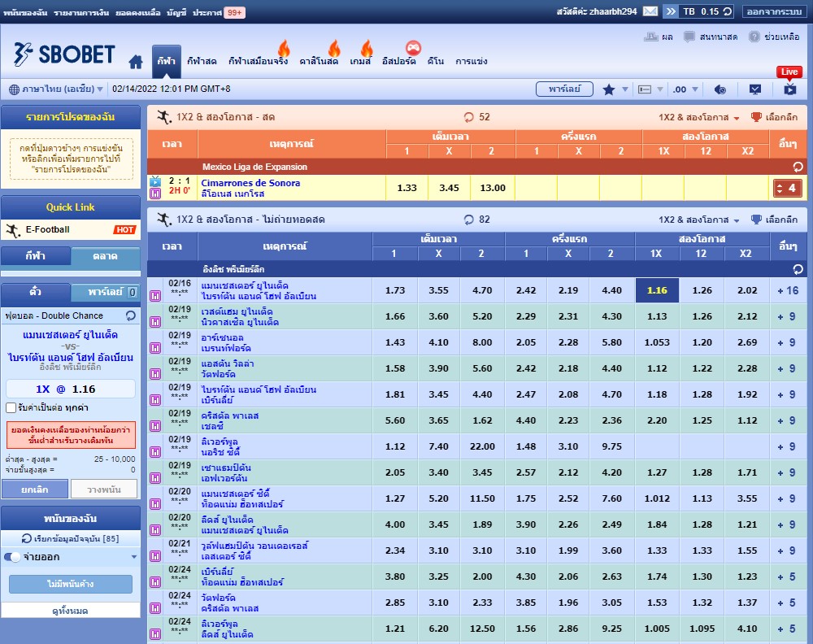Click the ออกจากระบบ logout button

(774, 11)
